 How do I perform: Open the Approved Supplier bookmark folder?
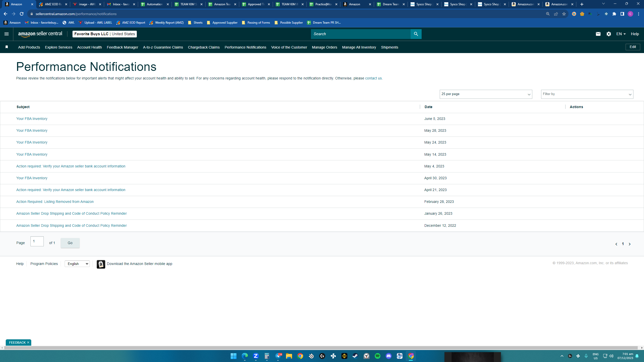pos(222,23)
